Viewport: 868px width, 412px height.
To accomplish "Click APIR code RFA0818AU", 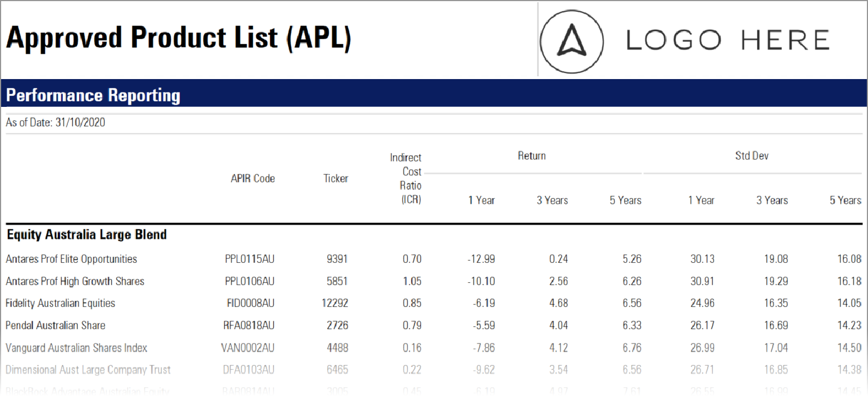I will point(249,325).
